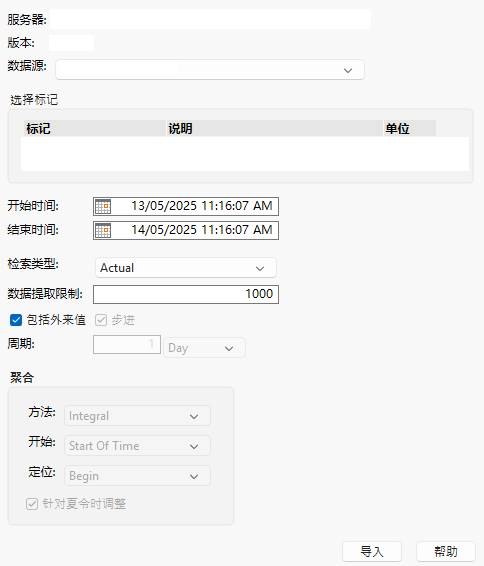The width and height of the screenshot is (484, 566).
Task: Open the 定位 Begin dropdown
Action: [x=138, y=476]
